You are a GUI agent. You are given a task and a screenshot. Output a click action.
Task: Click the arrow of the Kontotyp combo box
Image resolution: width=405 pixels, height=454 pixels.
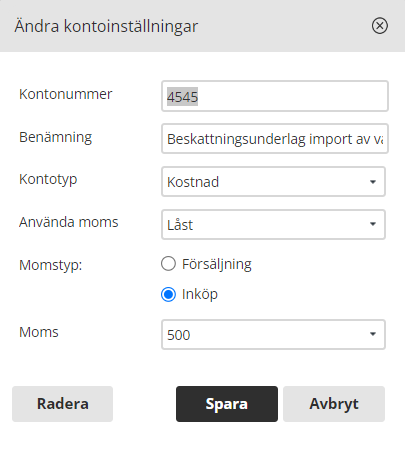373,182
